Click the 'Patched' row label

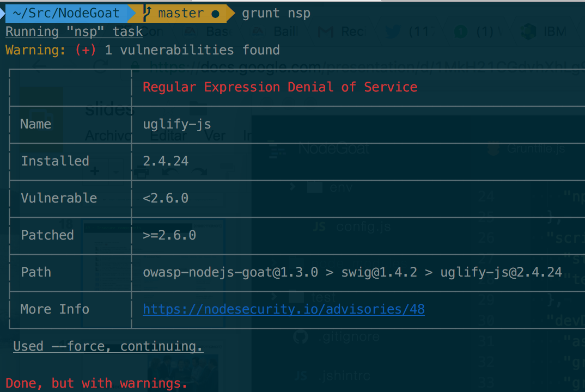tap(47, 235)
